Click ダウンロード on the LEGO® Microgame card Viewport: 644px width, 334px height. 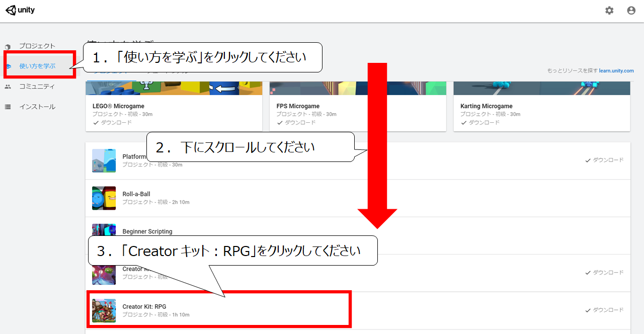tap(112, 122)
